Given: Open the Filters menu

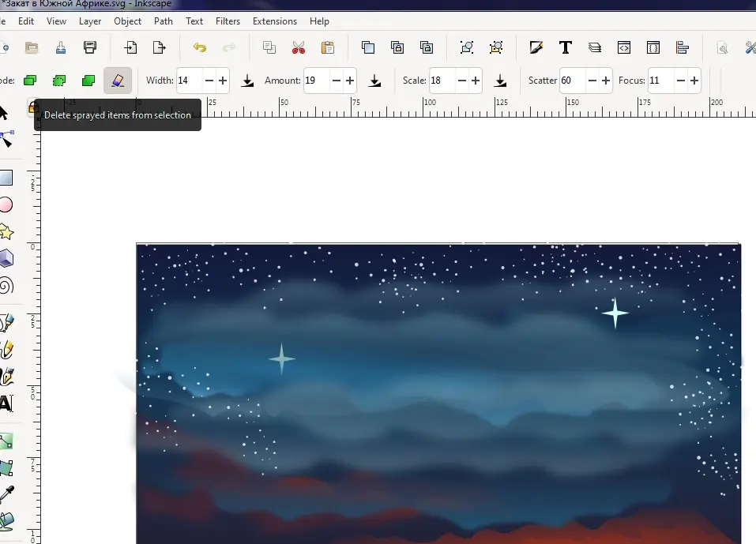Looking at the screenshot, I should click(228, 21).
